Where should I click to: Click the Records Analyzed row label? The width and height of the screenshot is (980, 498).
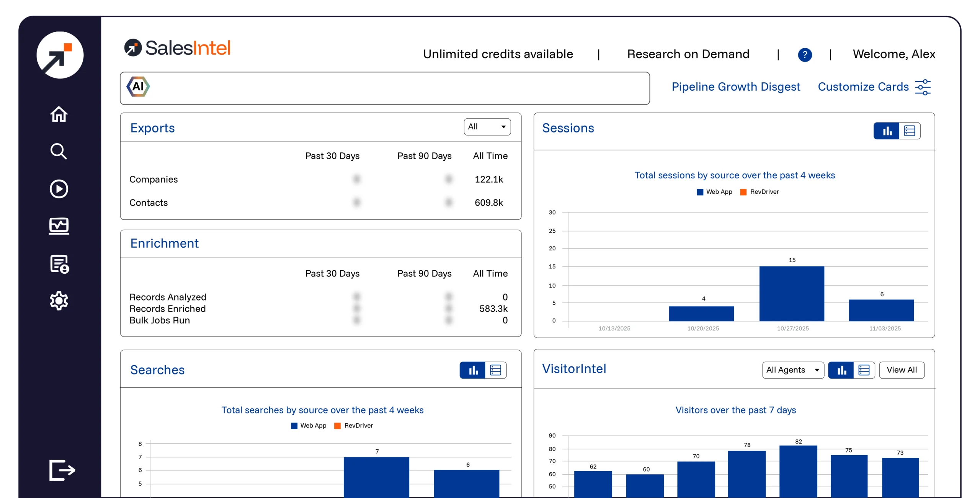coord(168,297)
